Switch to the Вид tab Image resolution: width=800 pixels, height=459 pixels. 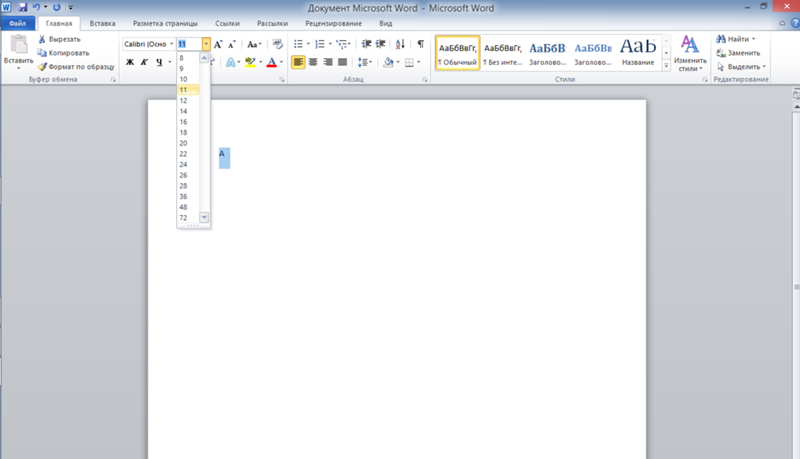(x=386, y=23)
